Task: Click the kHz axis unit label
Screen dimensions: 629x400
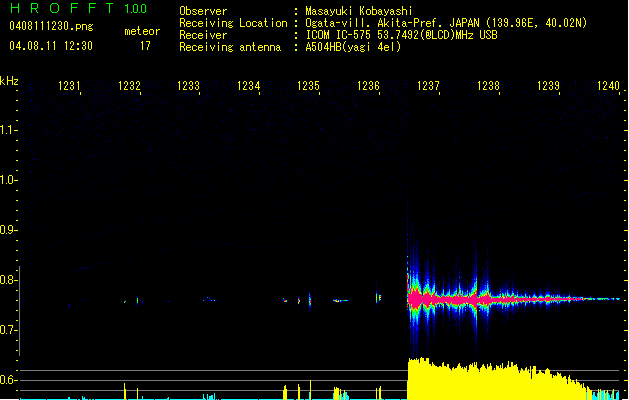Action: click(9, 81)
